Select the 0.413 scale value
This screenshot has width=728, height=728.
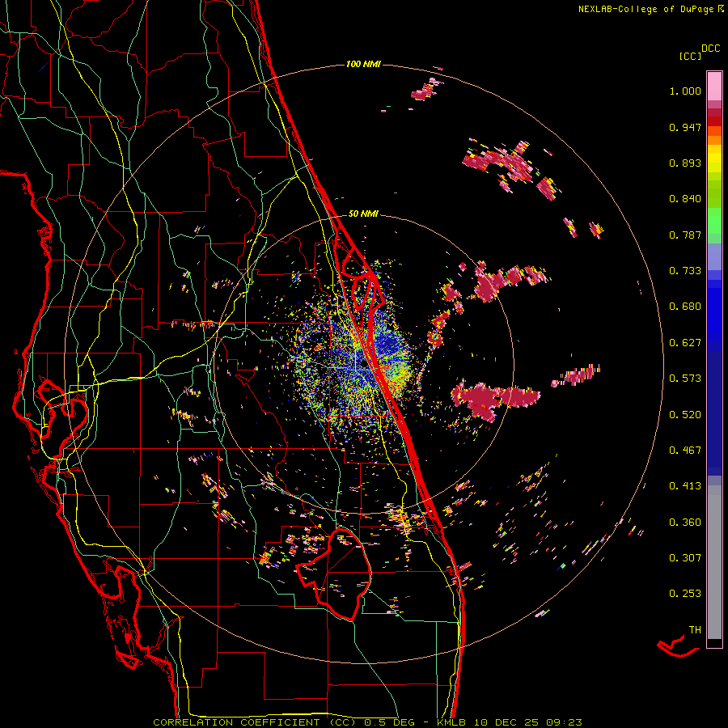coord(685,486)
